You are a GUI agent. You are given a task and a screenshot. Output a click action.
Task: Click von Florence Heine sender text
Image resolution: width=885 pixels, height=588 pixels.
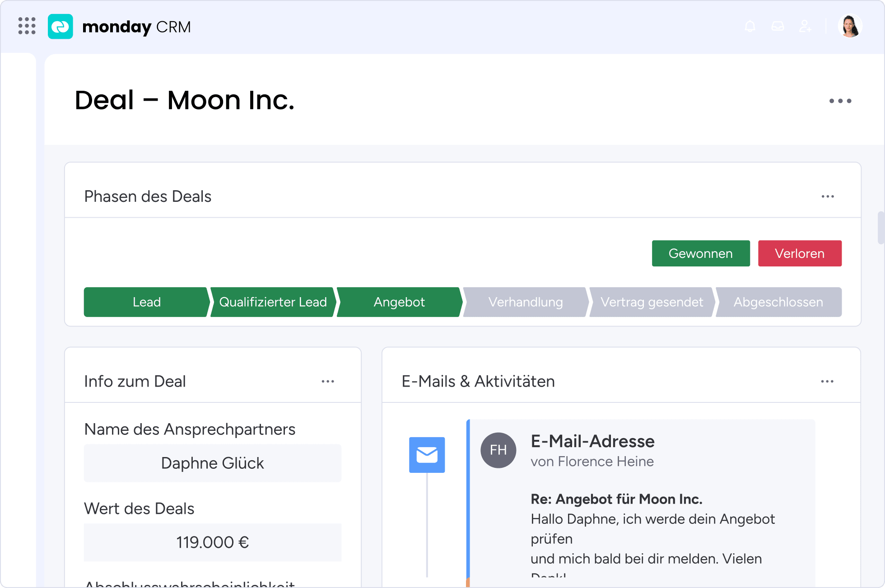point(592,462)
